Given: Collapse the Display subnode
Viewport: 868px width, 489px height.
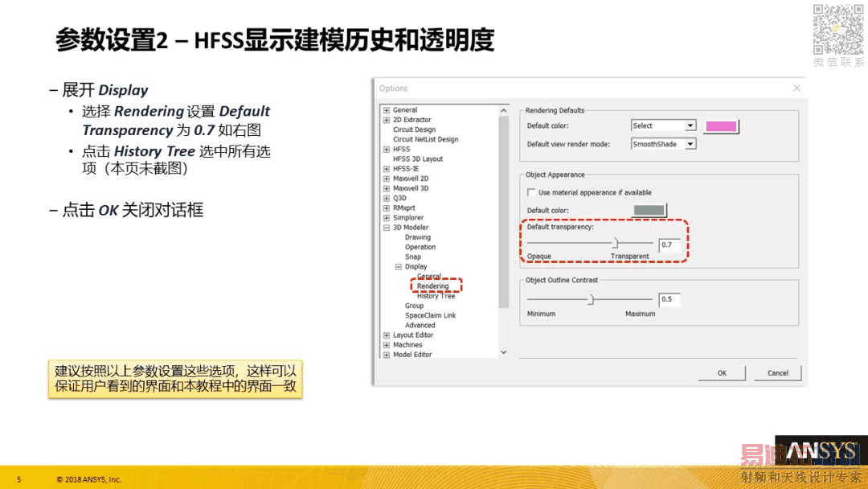Looking at the screenshot, I should click(398, 267).
